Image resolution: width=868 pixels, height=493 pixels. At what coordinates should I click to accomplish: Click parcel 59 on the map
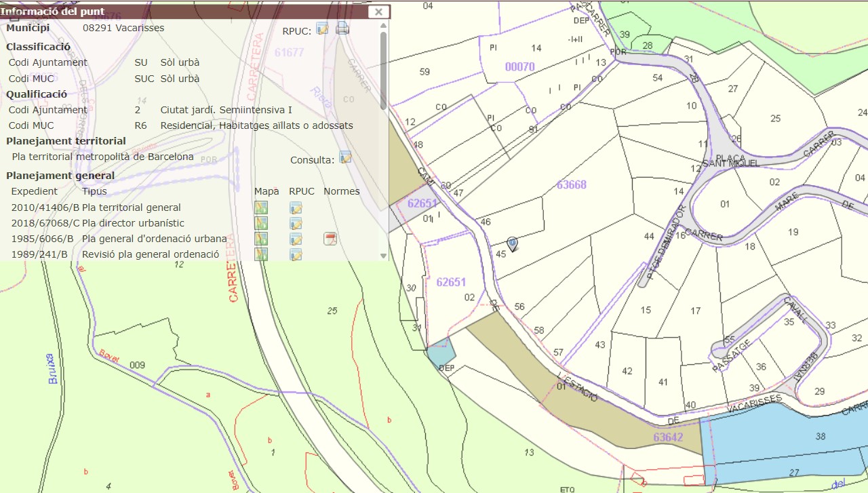[425, 71]
